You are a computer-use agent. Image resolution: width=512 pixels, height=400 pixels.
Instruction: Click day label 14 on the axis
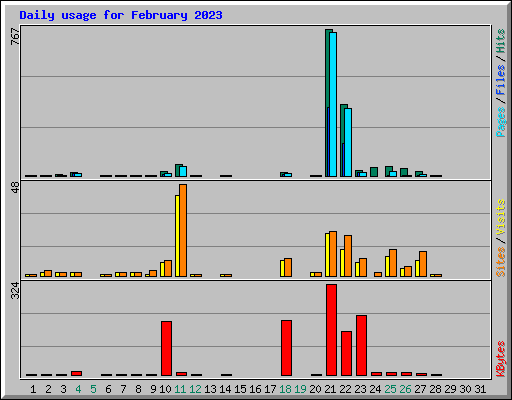pos(225,389)
